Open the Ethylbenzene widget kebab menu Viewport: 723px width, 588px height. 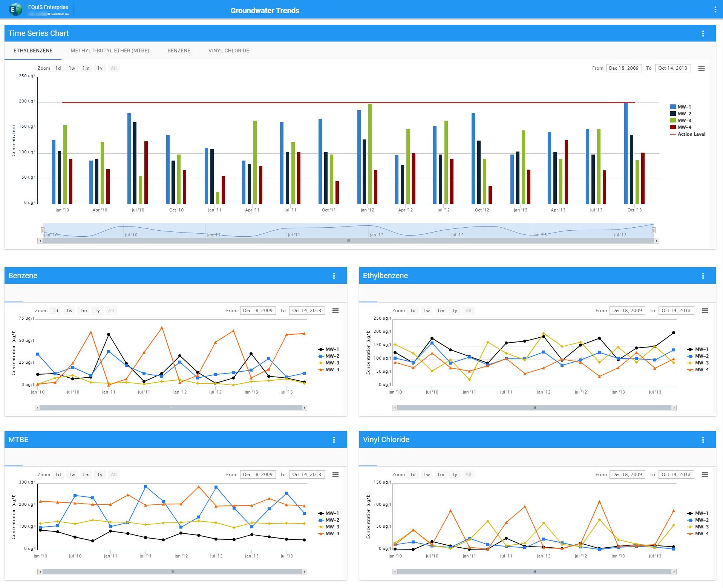click(703, 276)
